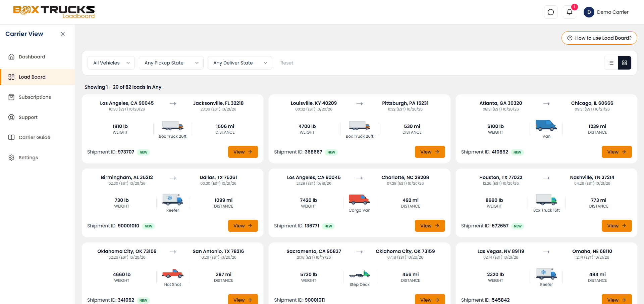This screenshot has width=644, height=304.
Task: Click the Reefer truck icon for shipment 90001010
Action: click(x=173, y=200)
